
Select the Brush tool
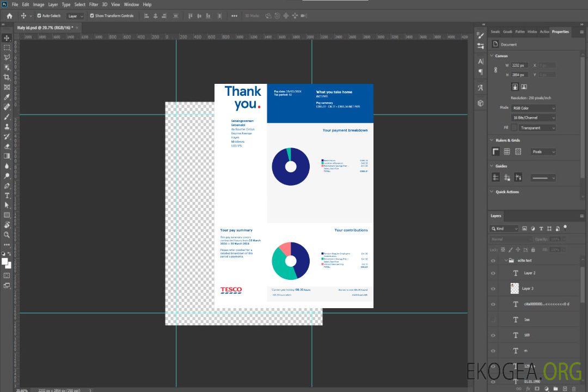tap(7, 117)
